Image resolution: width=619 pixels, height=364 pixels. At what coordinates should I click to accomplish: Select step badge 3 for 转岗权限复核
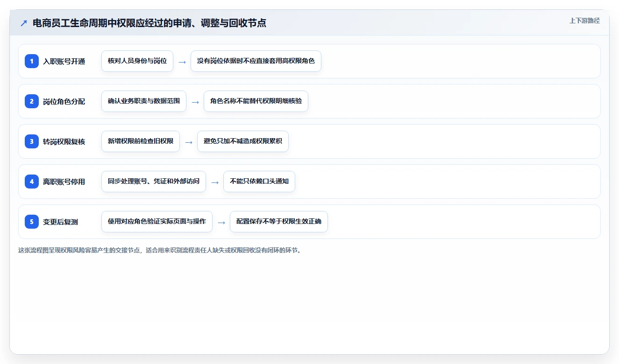point(32,141)
